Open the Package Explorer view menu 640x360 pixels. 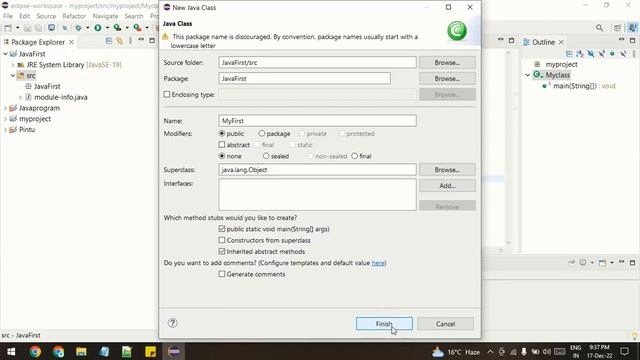click(130, 41)
